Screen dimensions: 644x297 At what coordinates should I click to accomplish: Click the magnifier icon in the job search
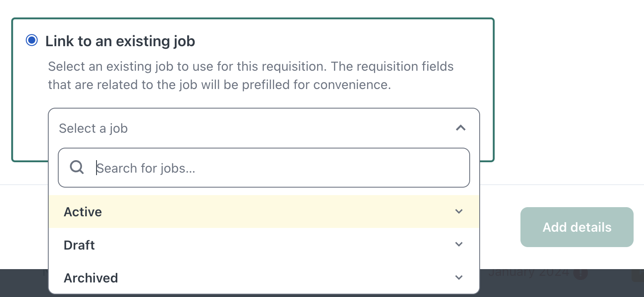(77, 167)
